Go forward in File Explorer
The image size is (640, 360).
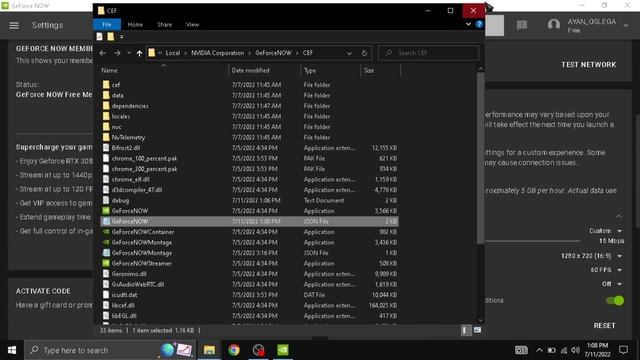pyautogui.click(x=117, y=53)
